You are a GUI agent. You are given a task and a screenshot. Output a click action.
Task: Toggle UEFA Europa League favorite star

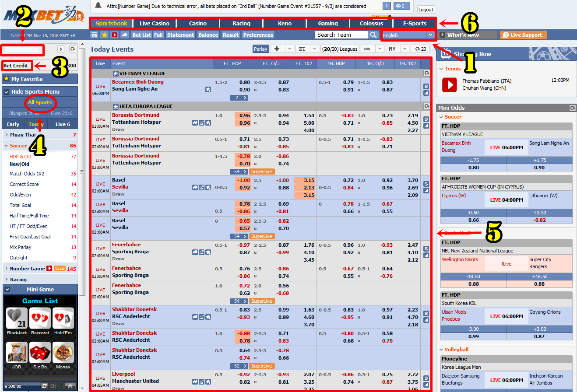(116, 106)
